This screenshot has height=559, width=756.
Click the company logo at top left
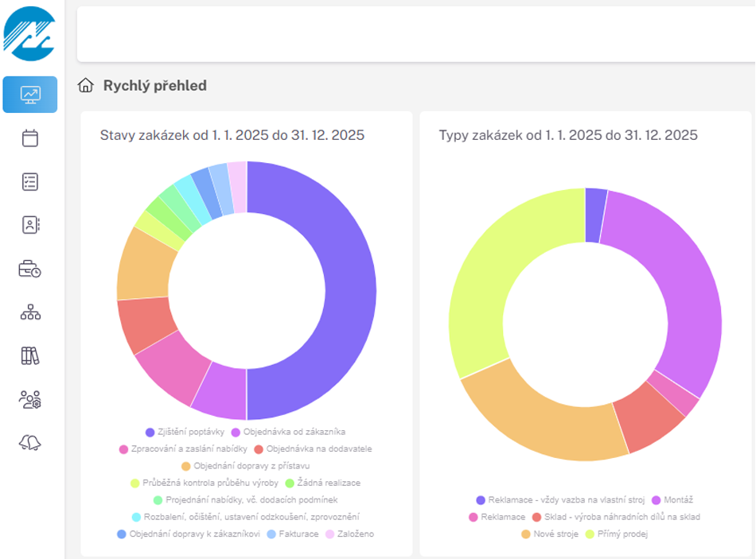pos(30,33)
